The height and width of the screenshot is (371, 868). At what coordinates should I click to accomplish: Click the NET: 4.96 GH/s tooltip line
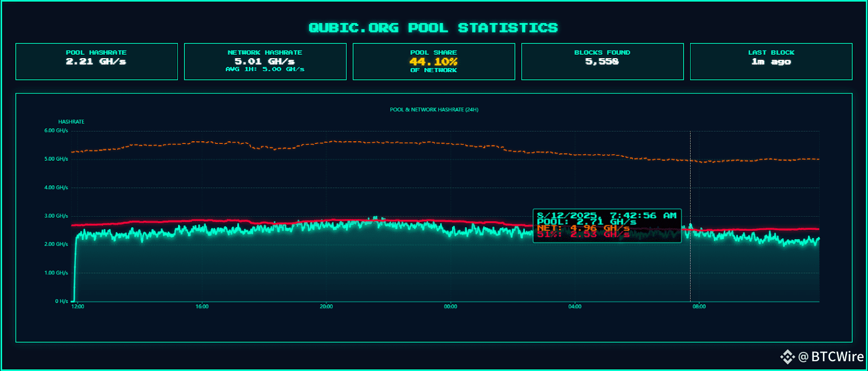pyautogui.click(x=583, y=228)
